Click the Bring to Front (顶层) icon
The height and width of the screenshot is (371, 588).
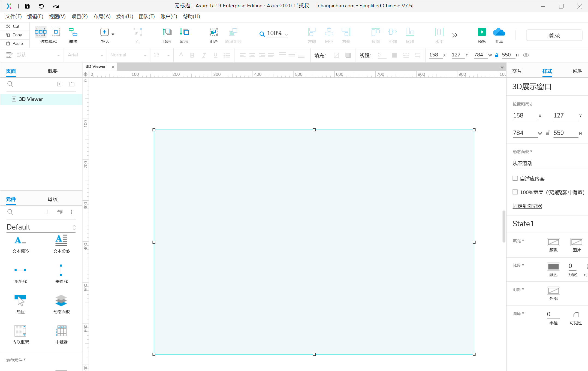(167, 32)
